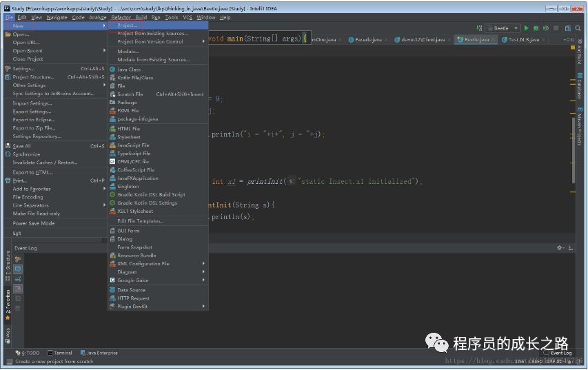
Task: Click the editor vertical scrollbar
Action: [574, 150]
